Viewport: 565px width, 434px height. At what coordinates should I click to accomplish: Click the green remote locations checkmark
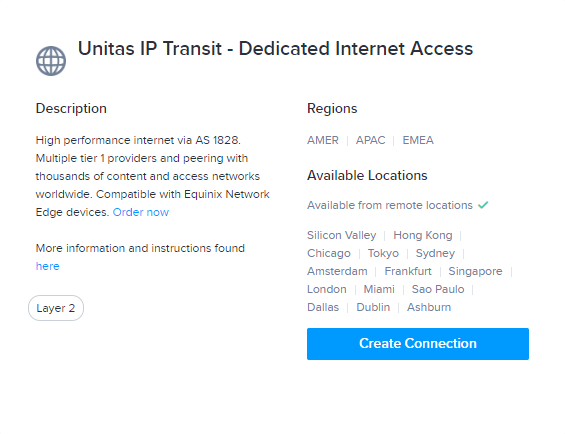click(x=483, y=205)
